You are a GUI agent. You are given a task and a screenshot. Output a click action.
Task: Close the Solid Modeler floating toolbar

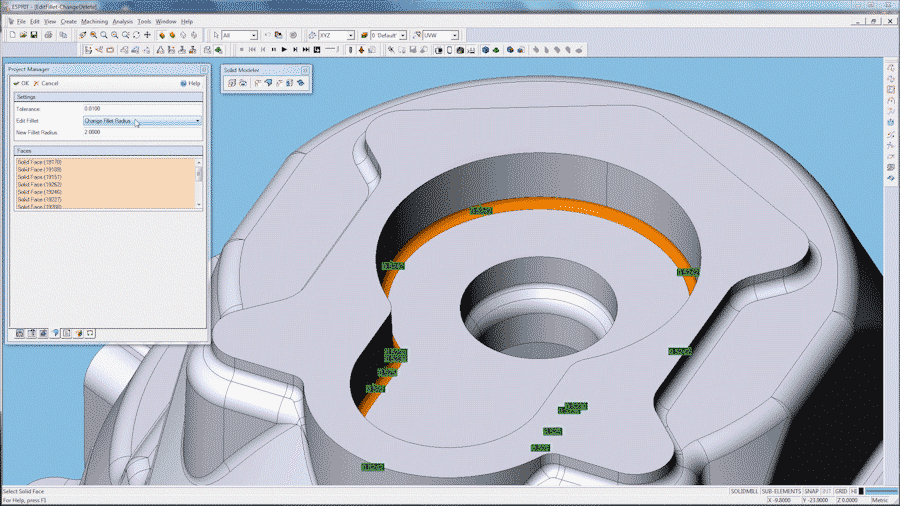pos(305,70)
